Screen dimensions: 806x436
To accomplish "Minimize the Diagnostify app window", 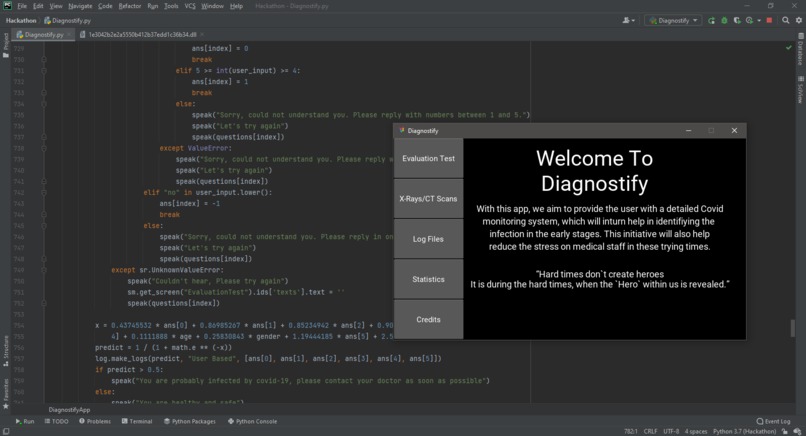I will 688,131.
